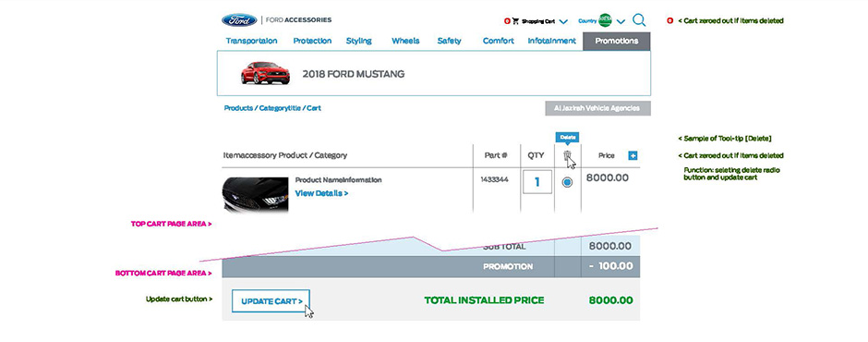This screenshot has height=342, width=868.
Task: Click the Categorytitle breadcrumb link
Action: pos(280,108)
